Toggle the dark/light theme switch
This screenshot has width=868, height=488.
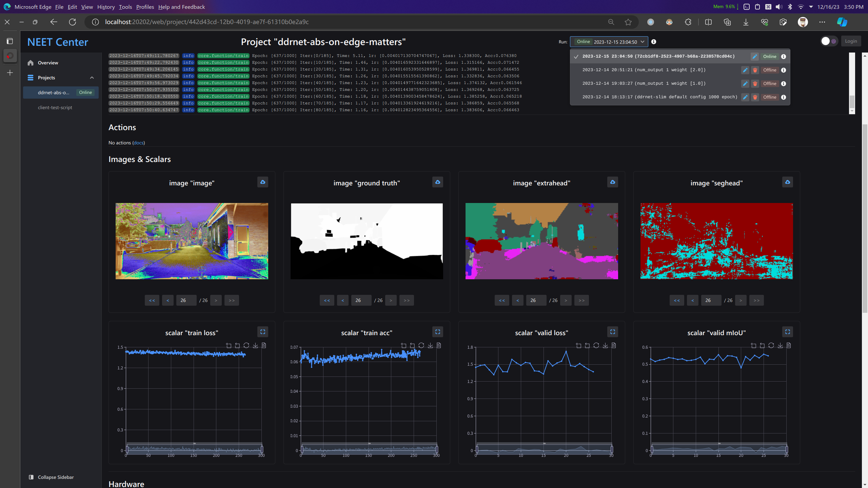click(x=829, y=41)
